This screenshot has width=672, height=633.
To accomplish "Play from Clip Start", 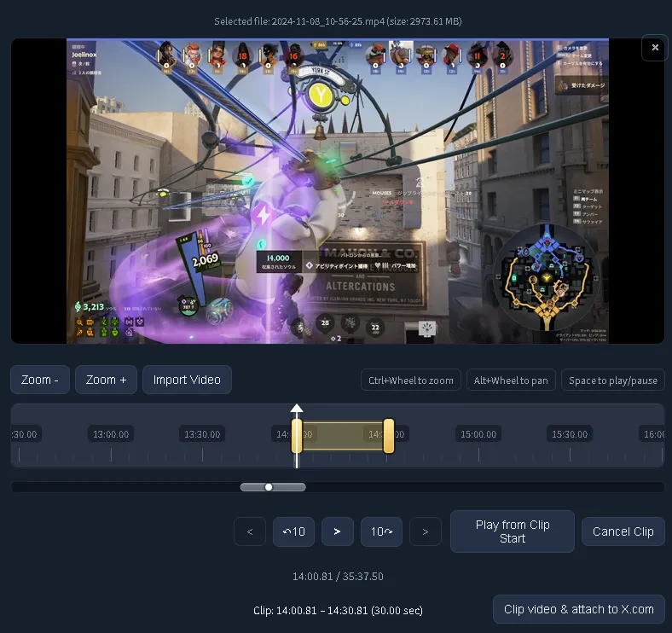I will [x=512, y=531].
